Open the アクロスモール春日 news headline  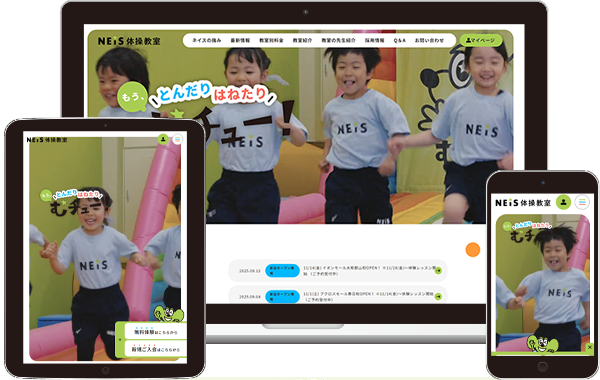click(x=368, y=297)
